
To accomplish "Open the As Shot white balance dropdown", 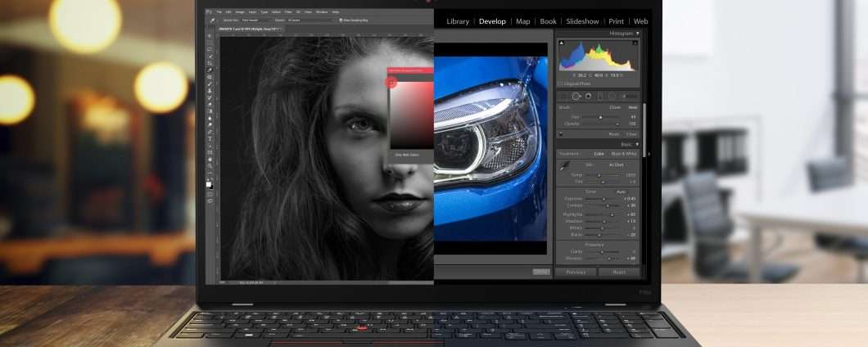I will coord(617,164).
